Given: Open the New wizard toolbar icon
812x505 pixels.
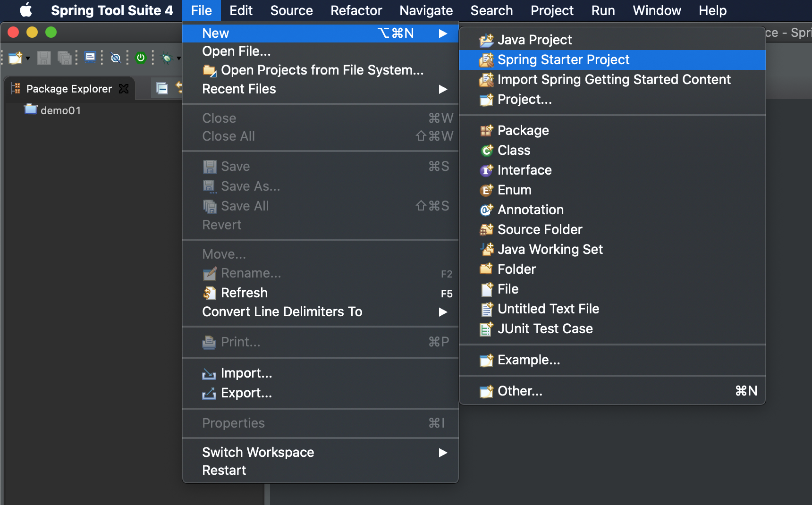Looking at the screenshot, I should pos(15,58).
